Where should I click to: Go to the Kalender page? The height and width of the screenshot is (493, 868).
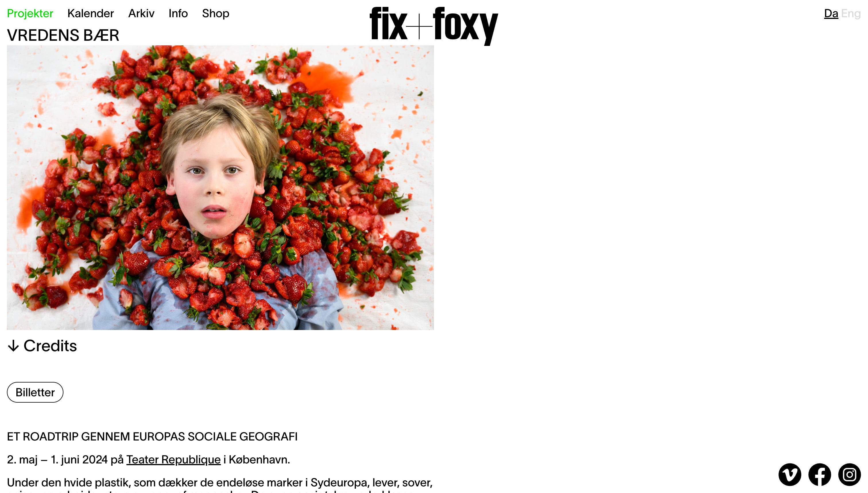pos(90,13)
